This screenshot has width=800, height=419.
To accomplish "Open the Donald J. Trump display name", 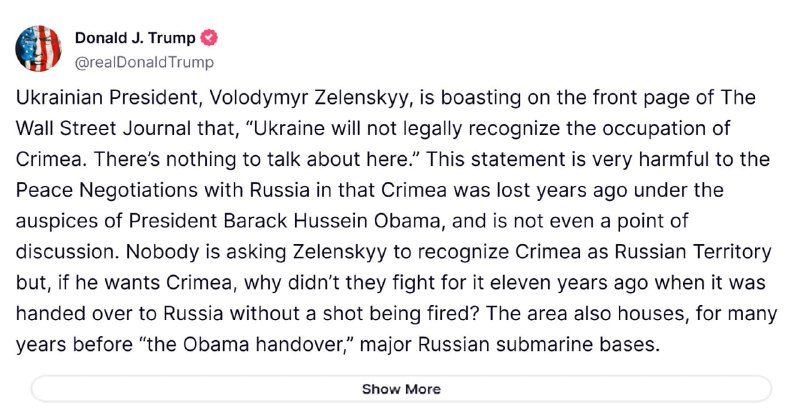I will click(x=135, y=38).
